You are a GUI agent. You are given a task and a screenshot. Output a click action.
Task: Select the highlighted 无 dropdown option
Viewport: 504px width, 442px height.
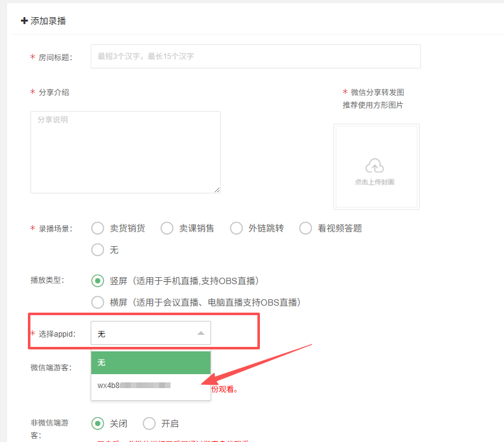tap(150, 363)
